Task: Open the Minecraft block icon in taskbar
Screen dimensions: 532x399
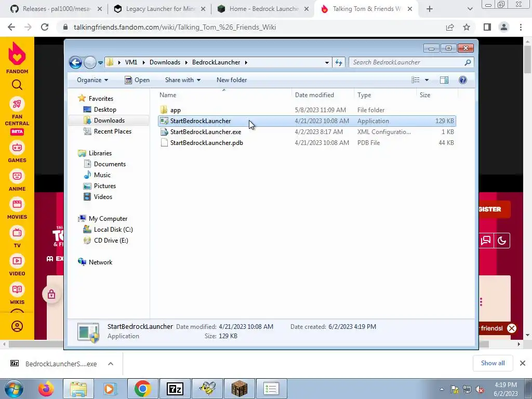Action: [x=239, y=389]
